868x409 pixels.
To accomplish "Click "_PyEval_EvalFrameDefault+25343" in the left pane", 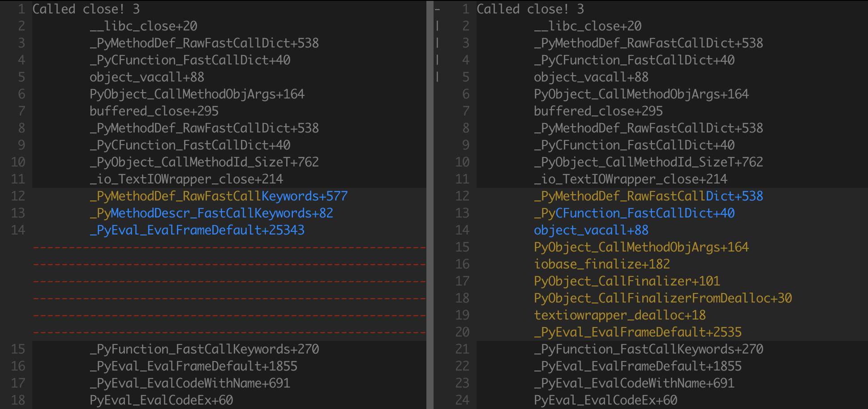I will click(x=197, y=230).
